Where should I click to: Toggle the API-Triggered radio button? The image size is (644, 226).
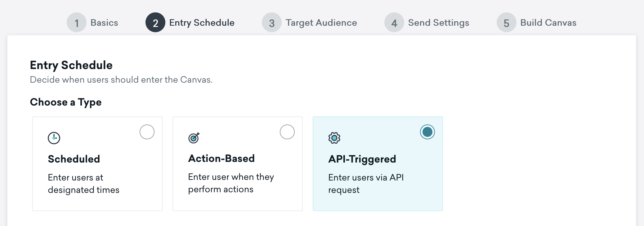pyautogui.click(x=427, y=132)
